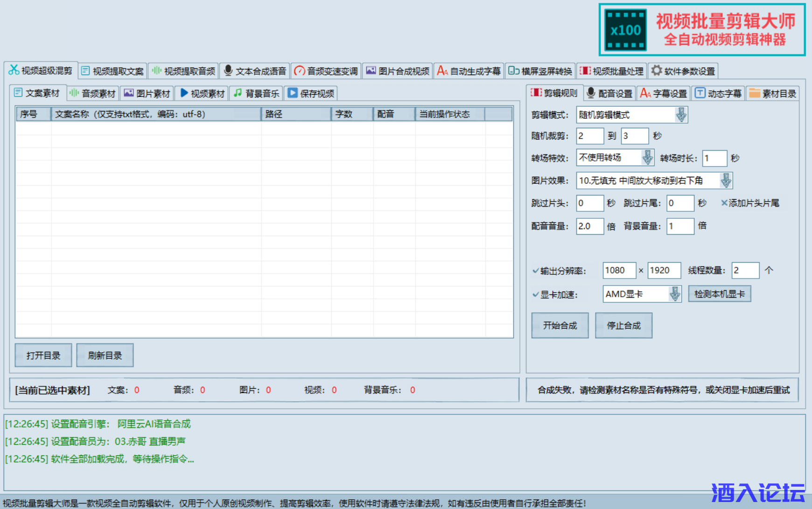The image size is (812, 509).
Task: Toggle the 输出分辨率 checkbox
Action: click(x=536, y=271)
